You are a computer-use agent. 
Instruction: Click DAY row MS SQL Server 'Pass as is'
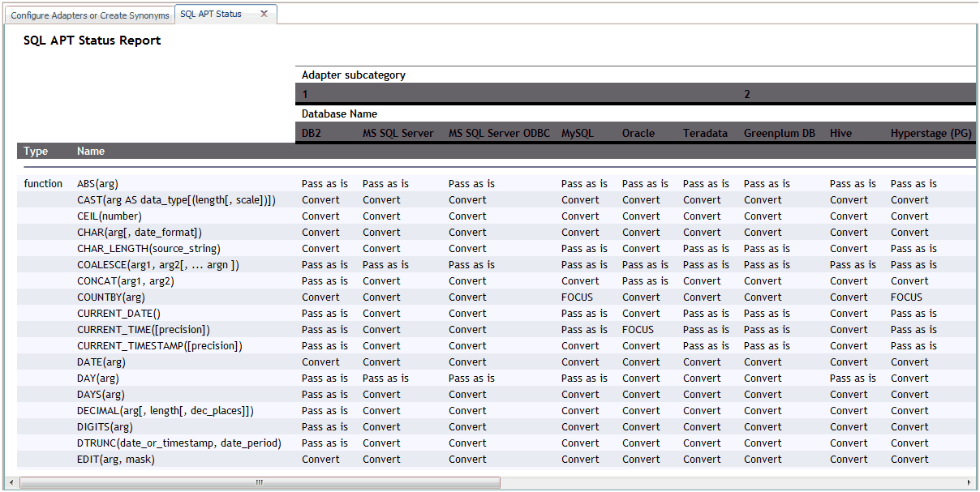coord(385,378)
